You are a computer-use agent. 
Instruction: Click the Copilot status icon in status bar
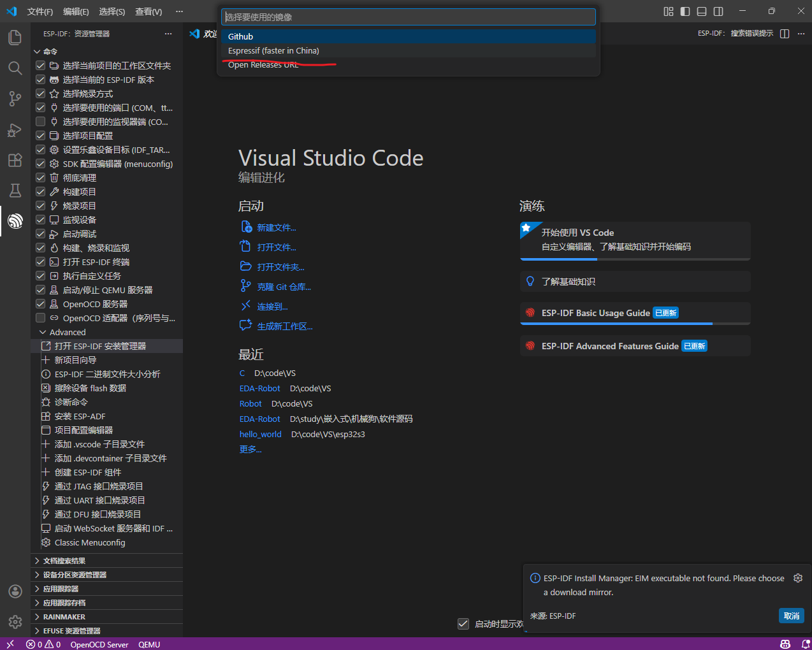(x=785, y=644)
